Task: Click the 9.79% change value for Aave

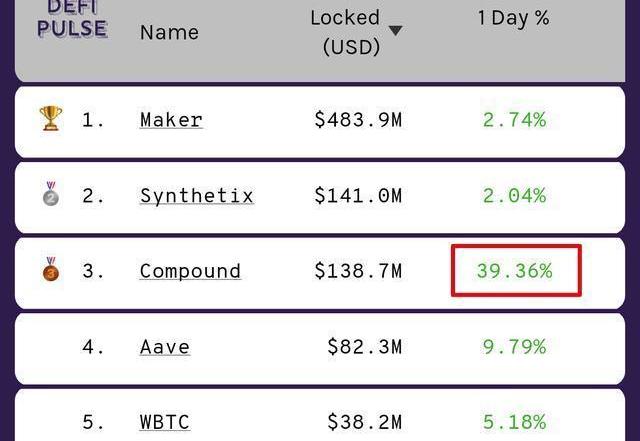Action: point(515,347)
